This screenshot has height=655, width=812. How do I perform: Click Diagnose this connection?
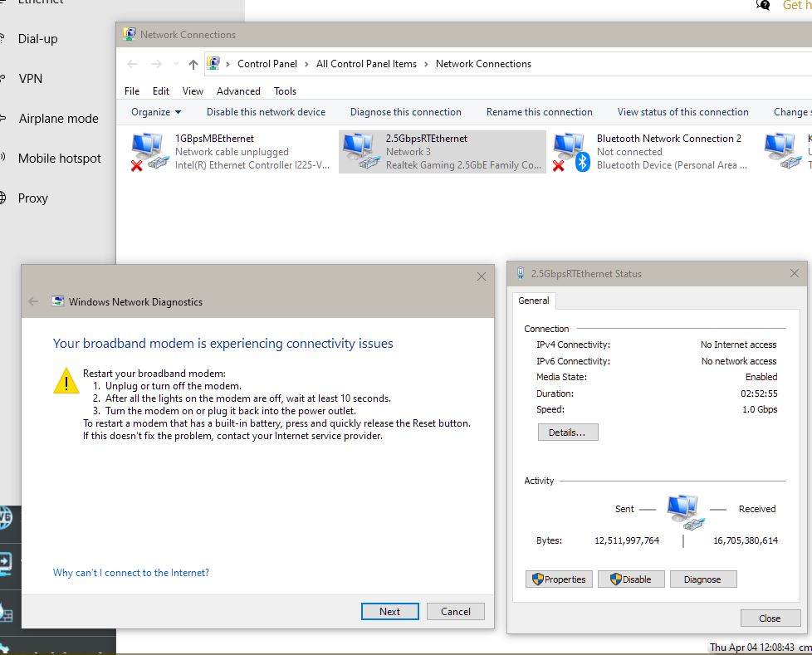pyautogui.click(x=405, y=112)
